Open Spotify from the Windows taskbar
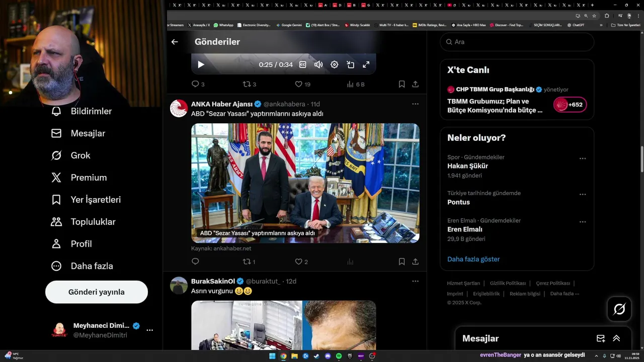Image resolution: width=644 pixels, height=362 pixels. 339,356
